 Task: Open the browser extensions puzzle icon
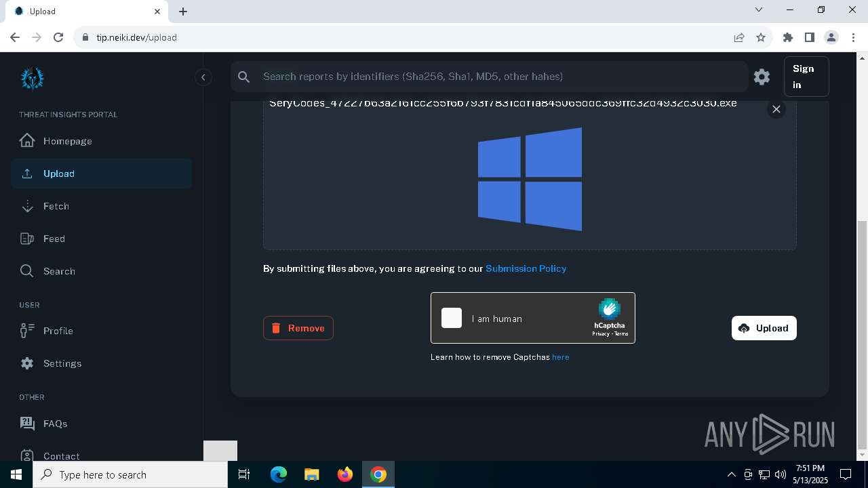788,37
